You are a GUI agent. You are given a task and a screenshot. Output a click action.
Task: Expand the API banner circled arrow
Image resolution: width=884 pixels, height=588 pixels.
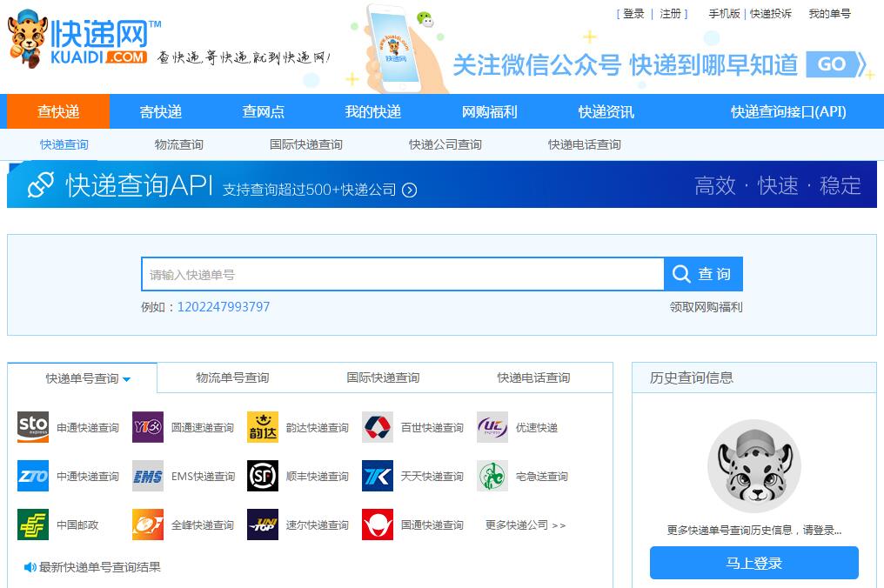click(410, 190)
